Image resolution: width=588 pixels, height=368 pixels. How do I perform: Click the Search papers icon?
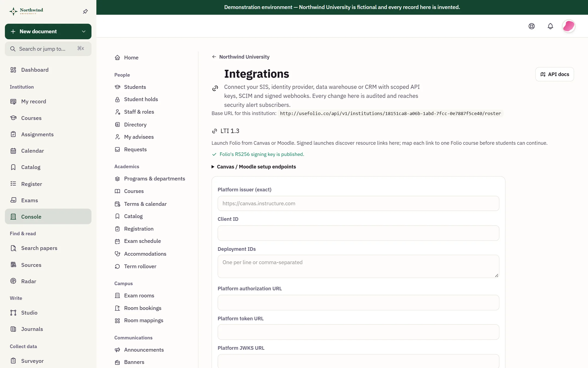pyautogui.click(x=13, y=248)
